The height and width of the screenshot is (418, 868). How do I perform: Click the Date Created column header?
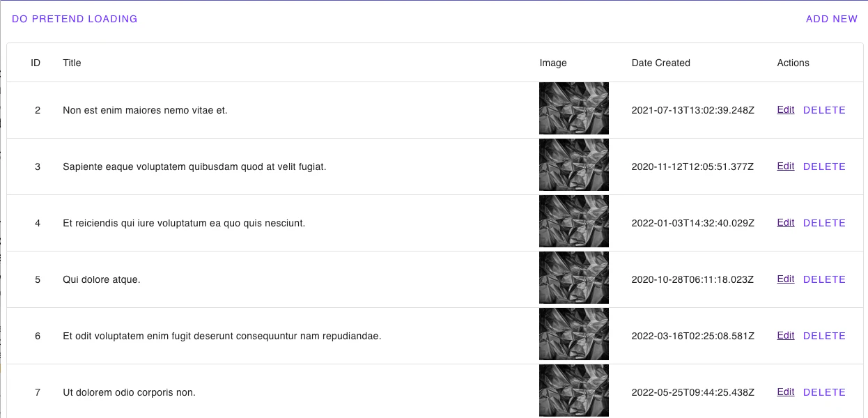click(x=660, y=63)
